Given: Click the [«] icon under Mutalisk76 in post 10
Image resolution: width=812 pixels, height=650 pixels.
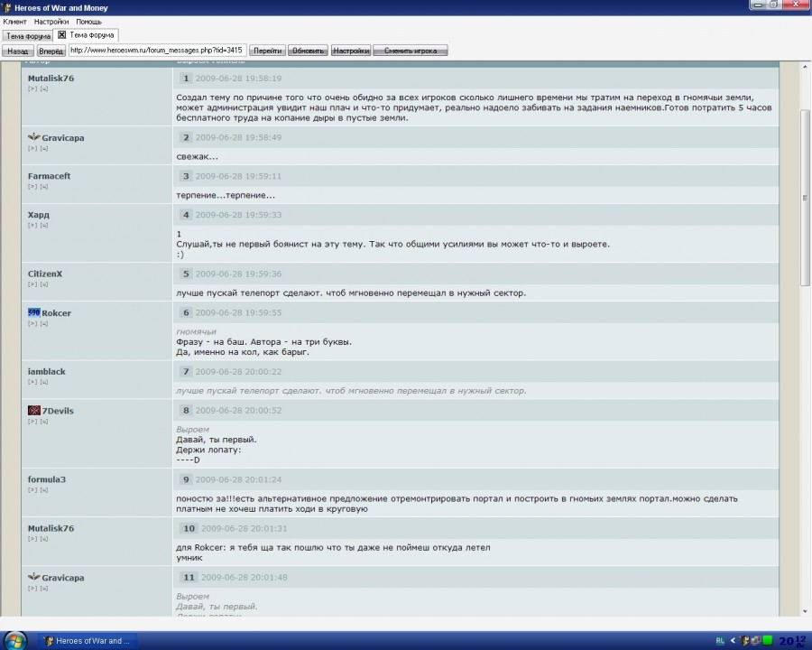Looking at the screenshot, I should tap(43, 539).
